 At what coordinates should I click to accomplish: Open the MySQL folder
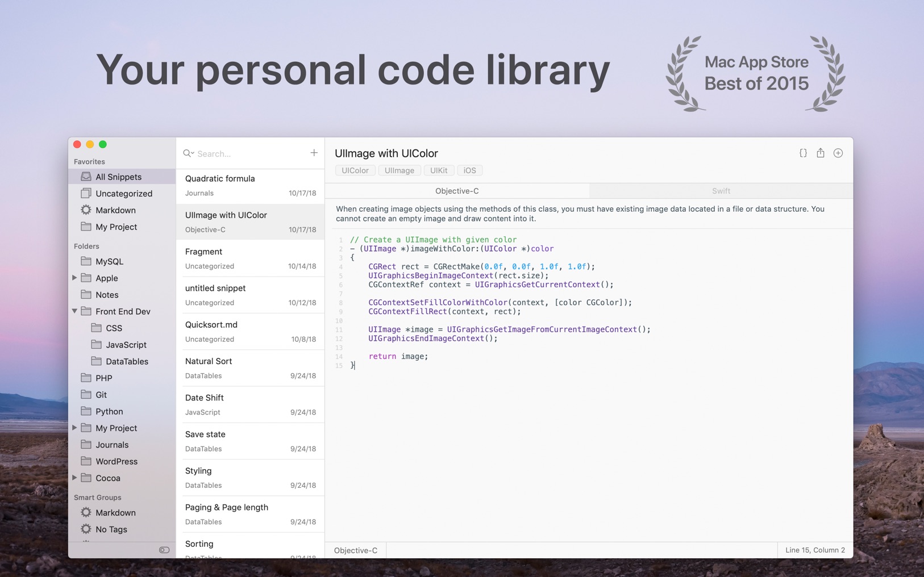click(x=122, y=261)
